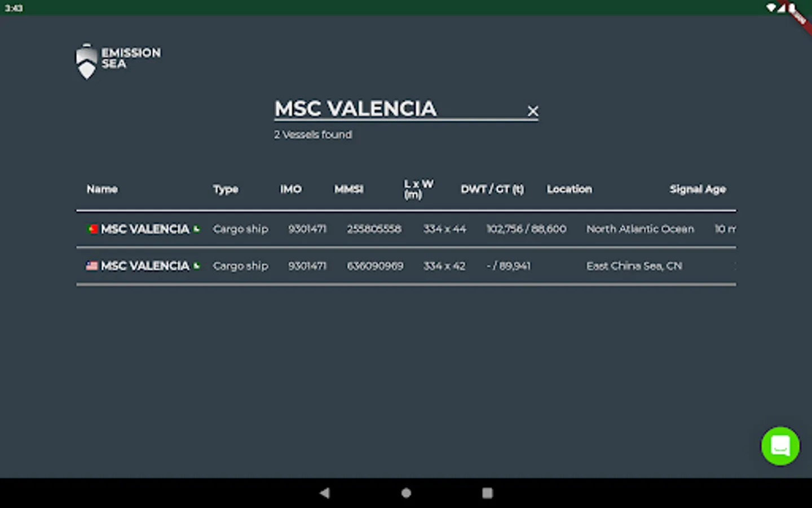Clear the MSC VALENCIA search text
Image resolution: width=812 pixels, height=508 pixels.
coord(533,111)
